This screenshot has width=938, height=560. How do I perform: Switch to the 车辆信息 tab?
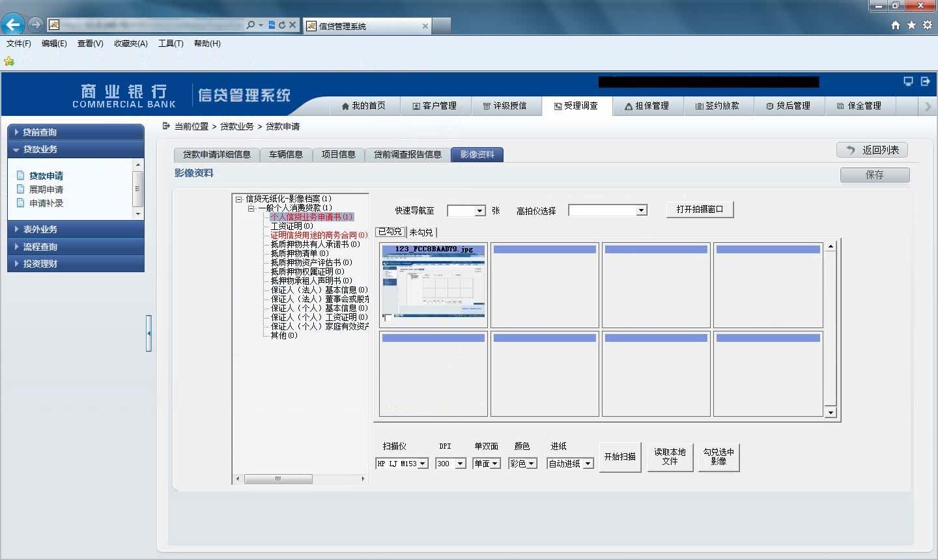click(x=286, y=154)
